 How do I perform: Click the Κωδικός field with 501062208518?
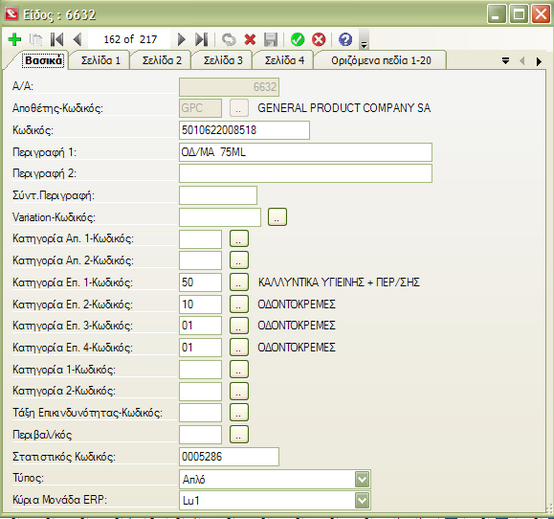[244, 130]
